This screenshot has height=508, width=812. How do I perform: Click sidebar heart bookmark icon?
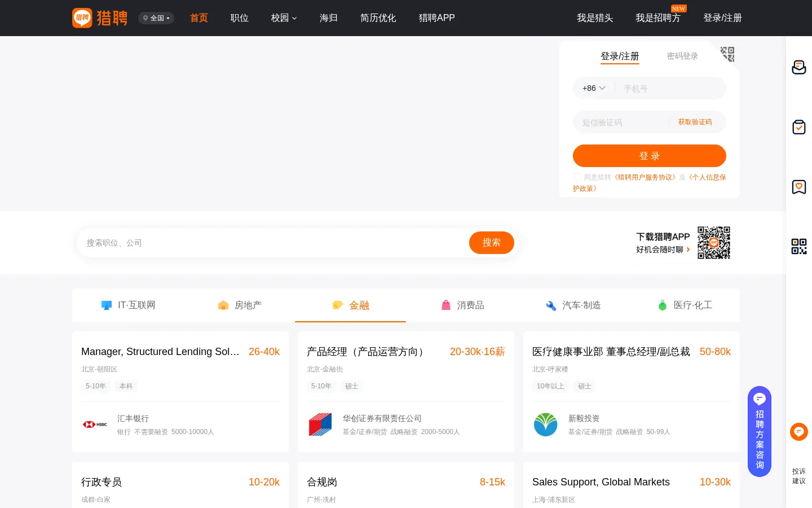point(799,187)
